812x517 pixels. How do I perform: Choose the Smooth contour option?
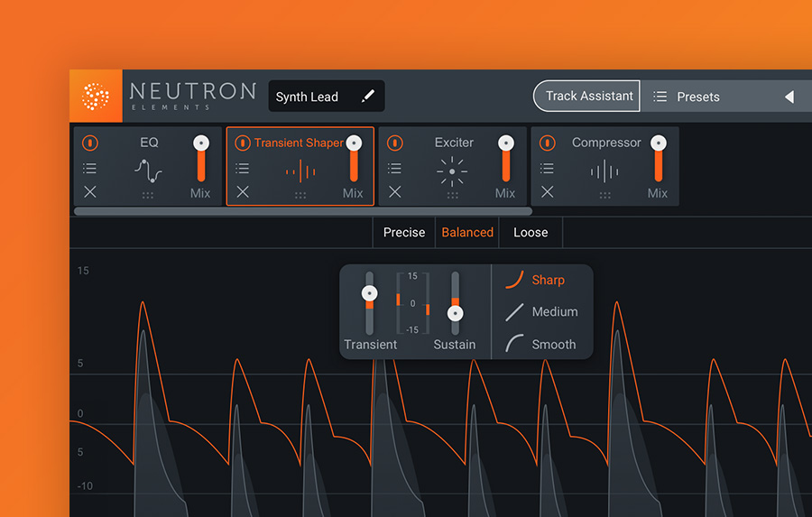[540, 344]
